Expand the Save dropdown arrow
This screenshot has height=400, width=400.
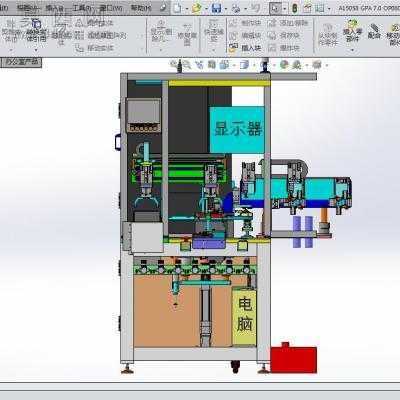coord(226,9)
